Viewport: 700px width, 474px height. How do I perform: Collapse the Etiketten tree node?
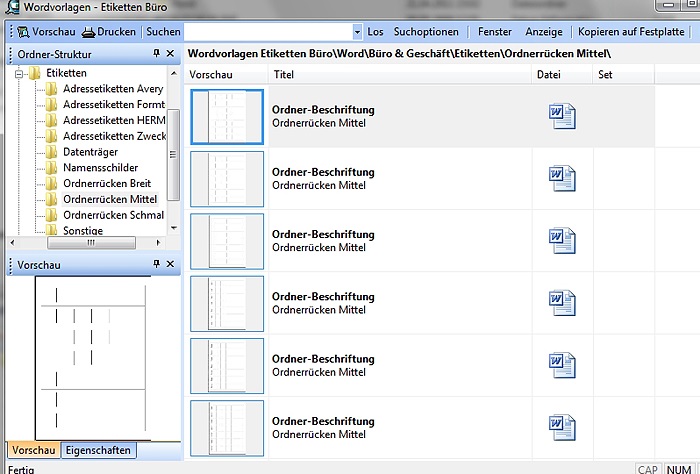point(19,73)
